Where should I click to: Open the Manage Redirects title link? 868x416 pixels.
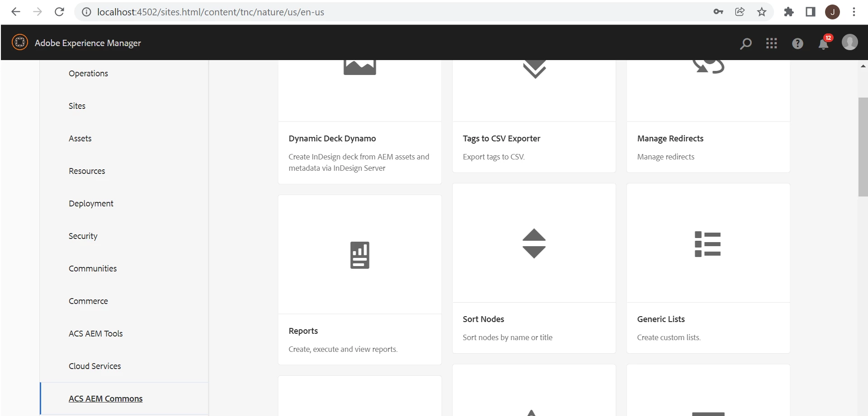(670, 139)
